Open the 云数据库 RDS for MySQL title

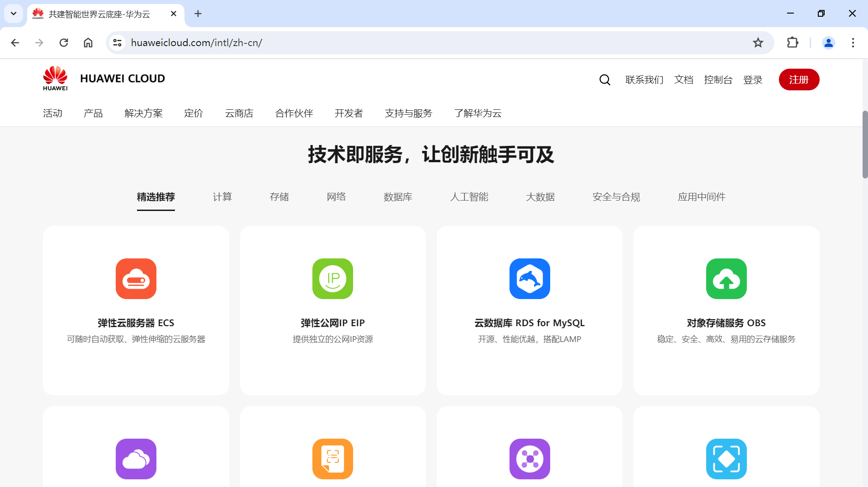point(529,323)
